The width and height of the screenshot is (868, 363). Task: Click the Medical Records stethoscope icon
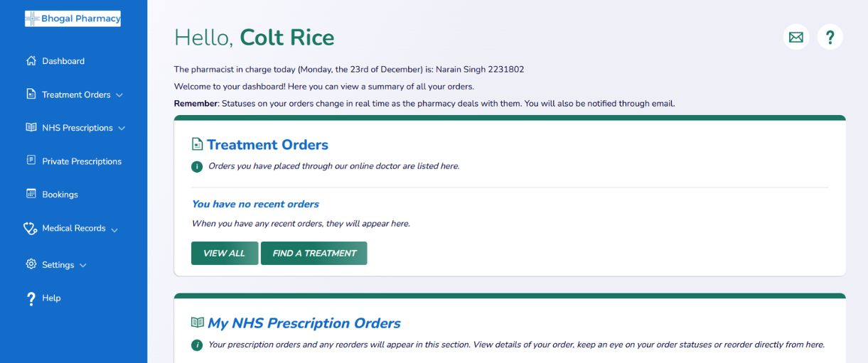30,228
